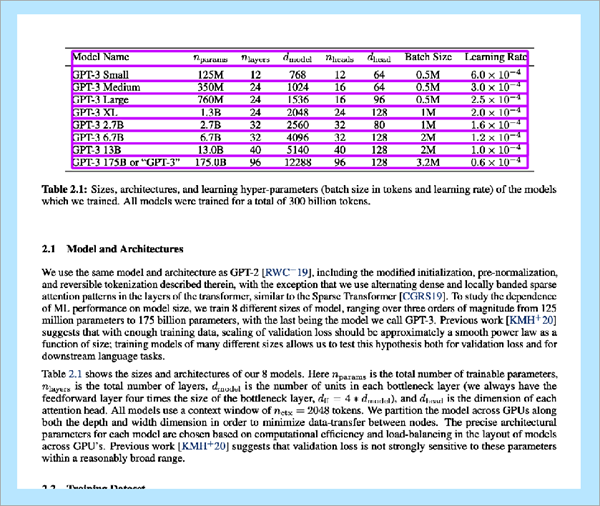
Task: Select the 'GPT-3 Small' row name
Action: (100, 75)
